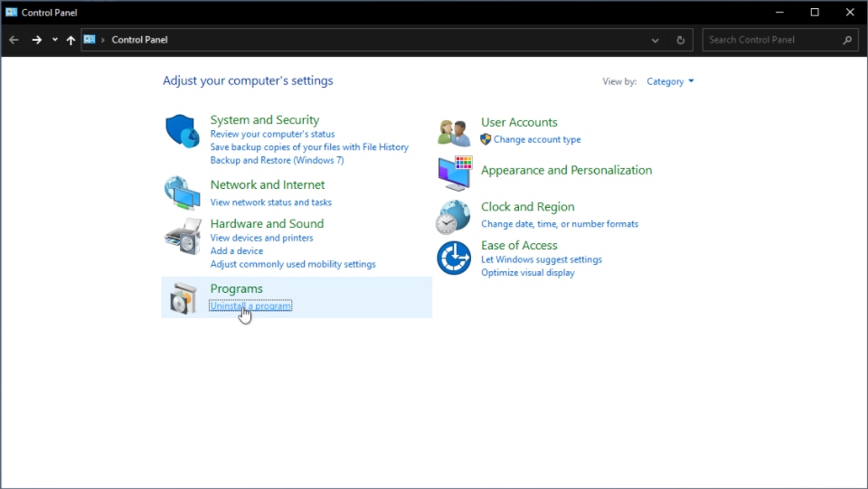Open the Appearance and Personalization monitor icon
Screen dimensions: 868x489
point(455,174)
